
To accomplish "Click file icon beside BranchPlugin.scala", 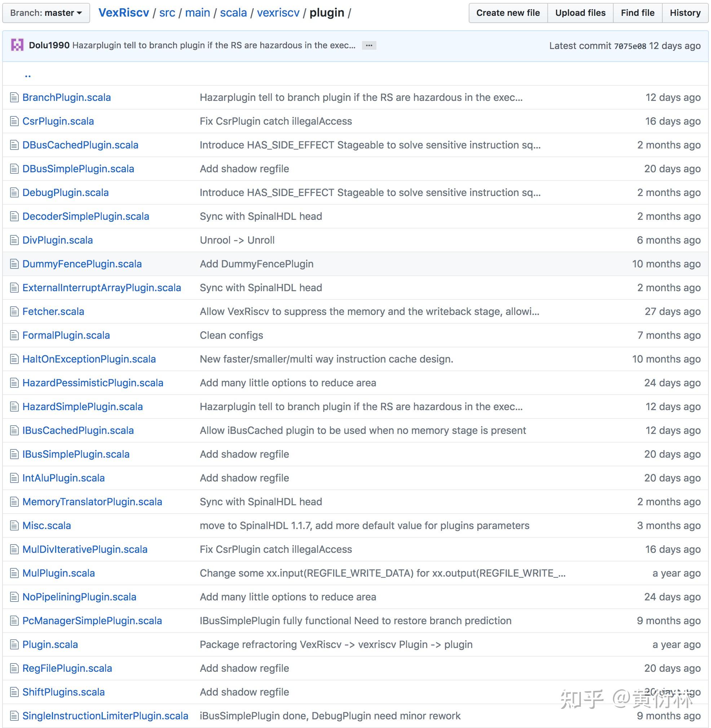I will 14,97.
